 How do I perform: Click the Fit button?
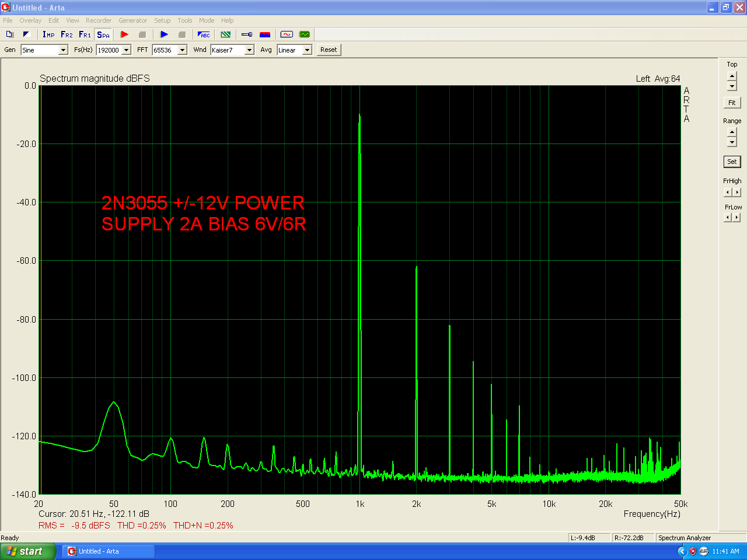(x=732, y=103)
